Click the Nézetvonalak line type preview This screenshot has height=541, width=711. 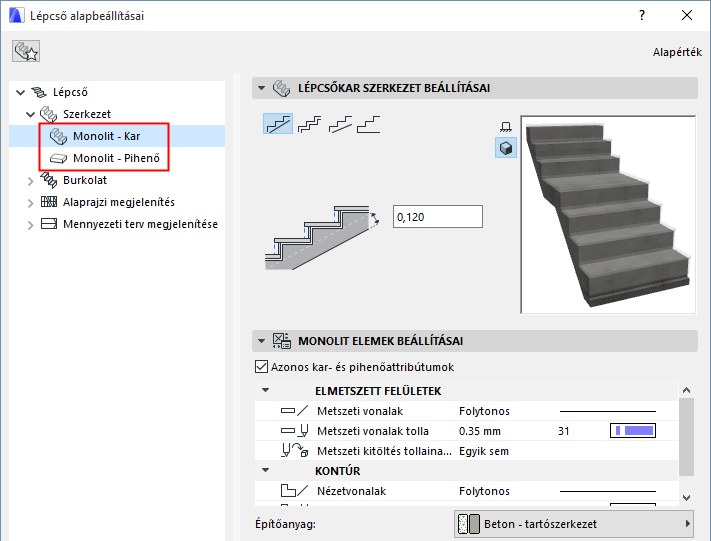click(608, 491)
